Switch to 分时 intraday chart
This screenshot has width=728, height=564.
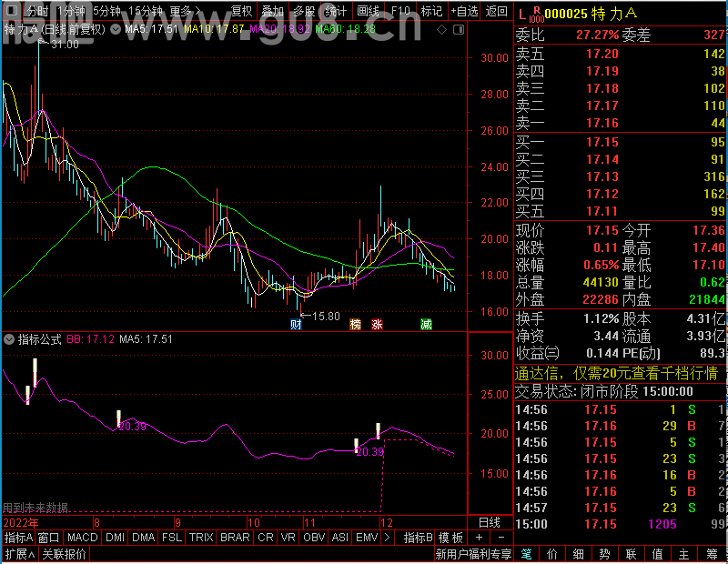coord(38,11)
